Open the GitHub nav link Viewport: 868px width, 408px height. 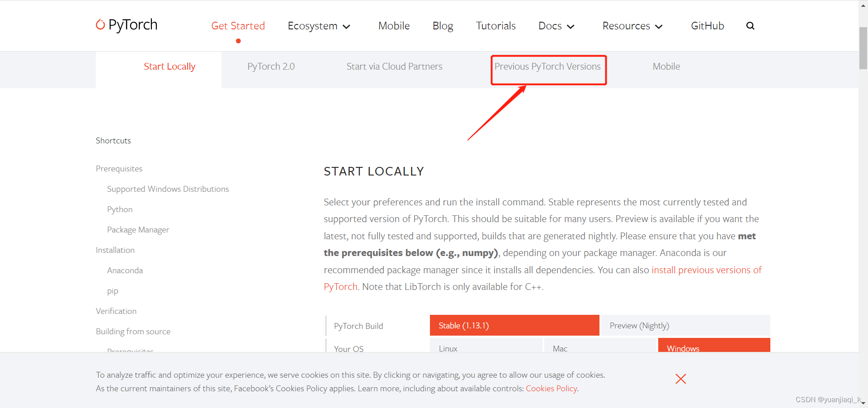[x=708, y=26]
